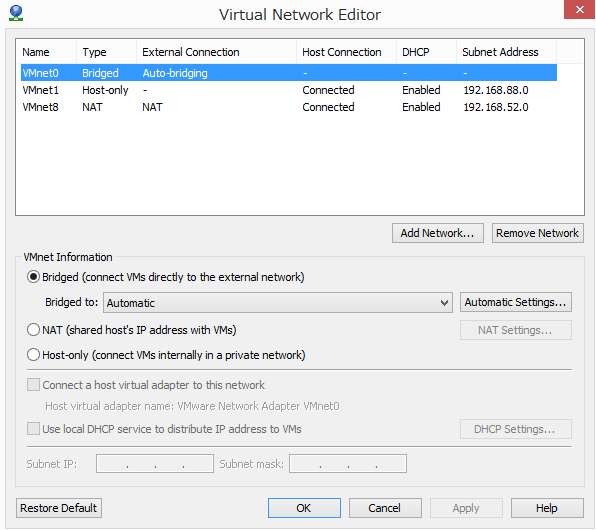Confirm with the OK button

(304, 508)
